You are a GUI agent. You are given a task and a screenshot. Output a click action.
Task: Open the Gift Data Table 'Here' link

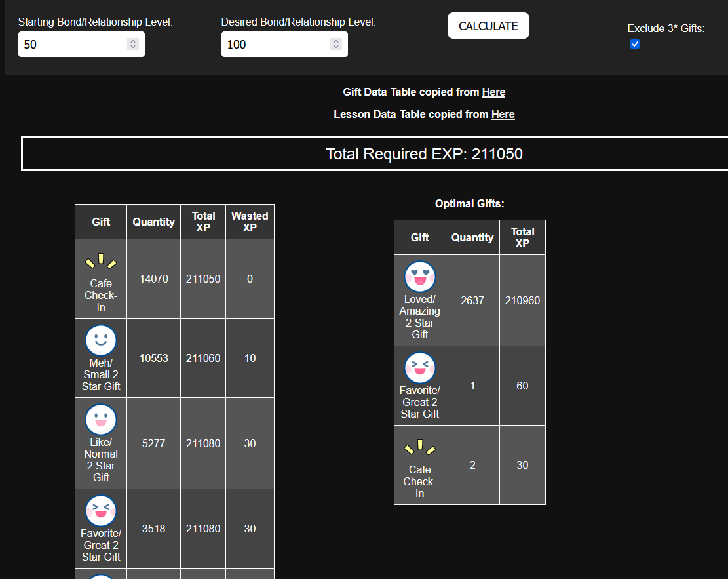(493, 92)
